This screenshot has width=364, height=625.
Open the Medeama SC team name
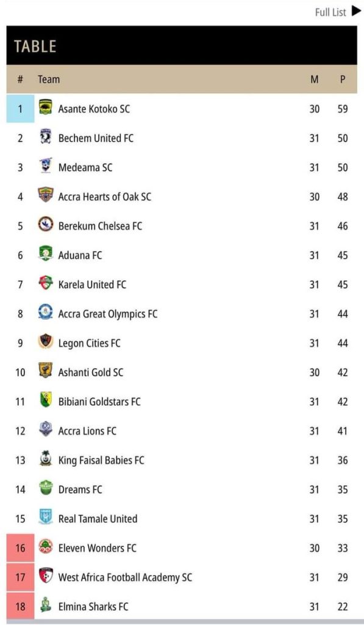85,167
